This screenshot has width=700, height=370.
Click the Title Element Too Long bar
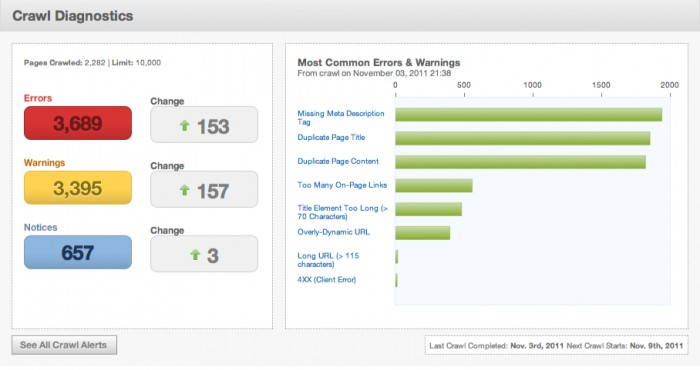point(429,209)
